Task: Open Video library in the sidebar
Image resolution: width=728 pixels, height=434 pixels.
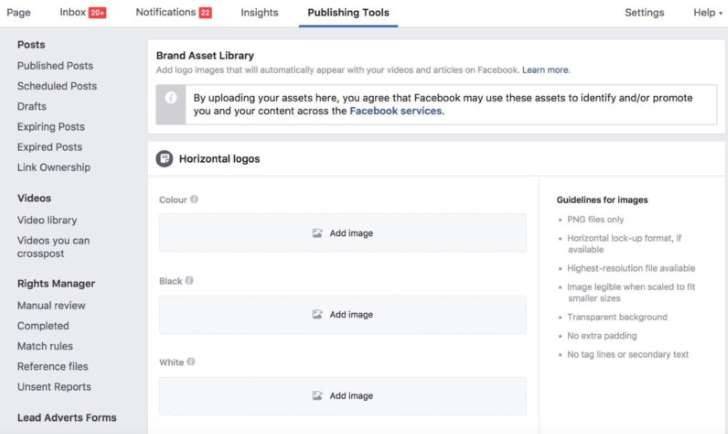Action: click(47, 220)
